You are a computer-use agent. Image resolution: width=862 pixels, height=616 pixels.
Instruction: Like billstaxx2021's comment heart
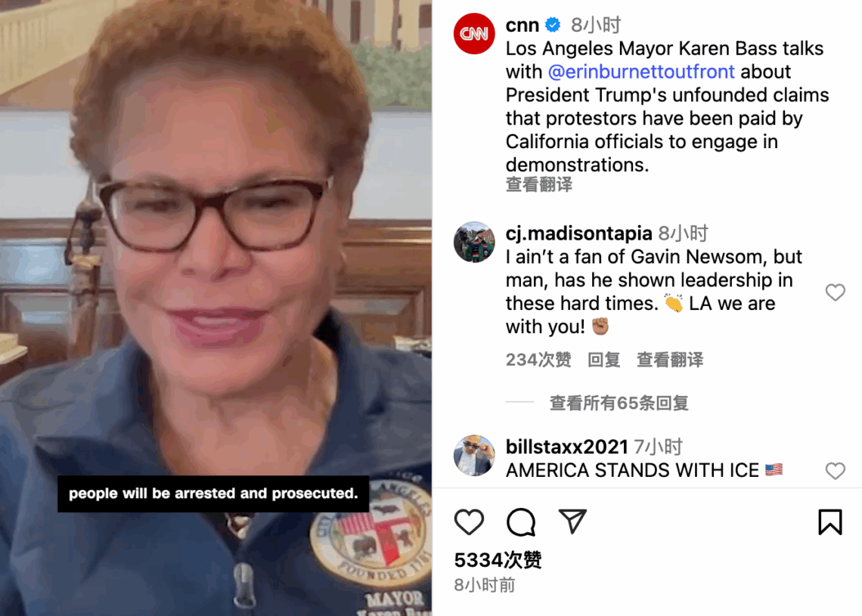[835, 470]
